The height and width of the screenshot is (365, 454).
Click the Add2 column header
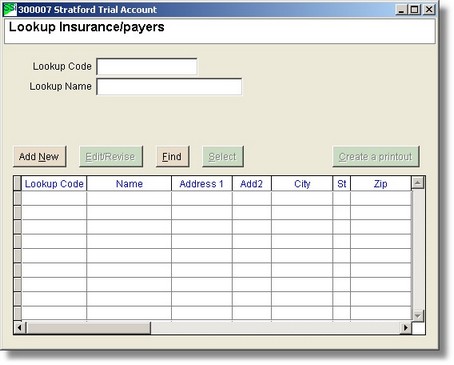(x=252, y=184)
